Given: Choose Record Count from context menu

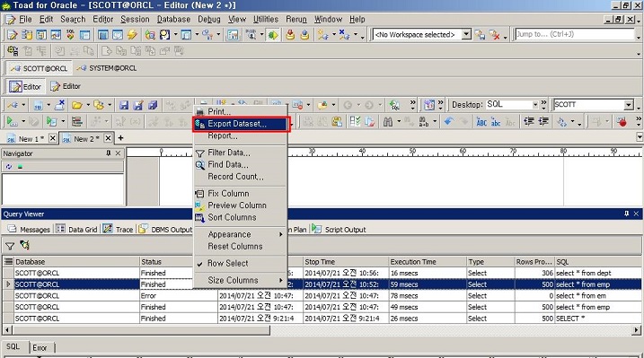Looking at the screenshot, I should pyautogui.click(x=240, y=177).
